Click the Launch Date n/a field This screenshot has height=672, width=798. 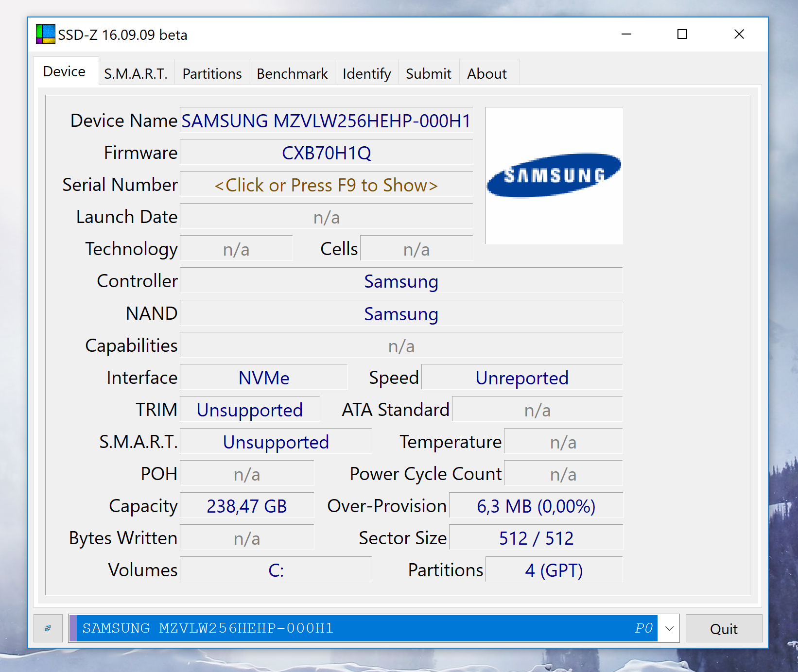coord(326,217)
